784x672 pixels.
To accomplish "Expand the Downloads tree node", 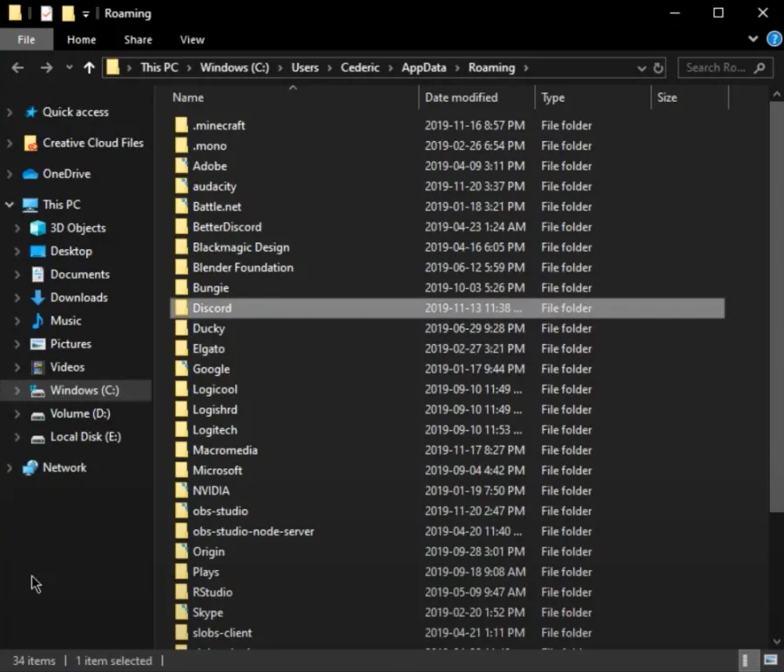I will (x=17, y=298).
